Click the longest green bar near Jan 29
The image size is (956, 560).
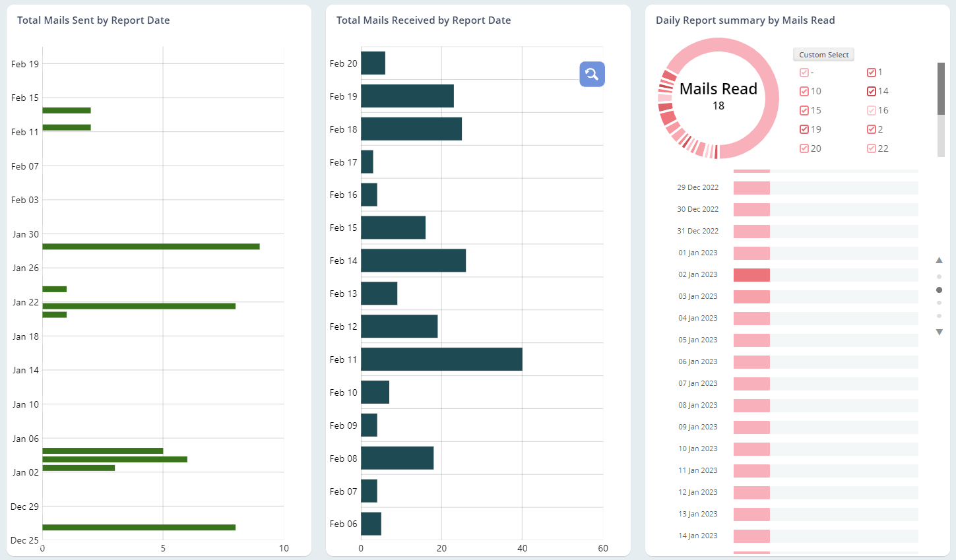point(150,246)
